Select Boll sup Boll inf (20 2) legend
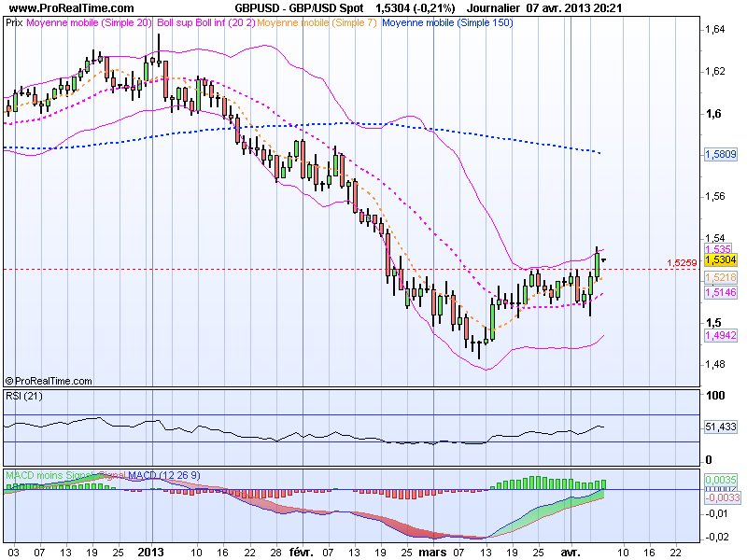 pyautogui.click(x=205, y=22)
